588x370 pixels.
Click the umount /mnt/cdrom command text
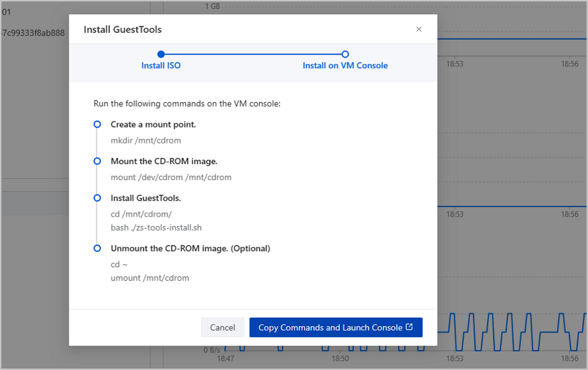pos(149,278)
